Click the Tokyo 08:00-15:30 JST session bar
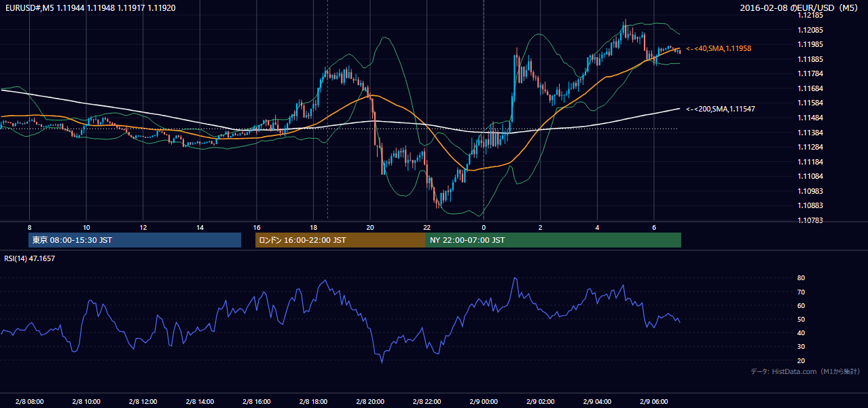The image size is (868, 408). pos(134,240)
